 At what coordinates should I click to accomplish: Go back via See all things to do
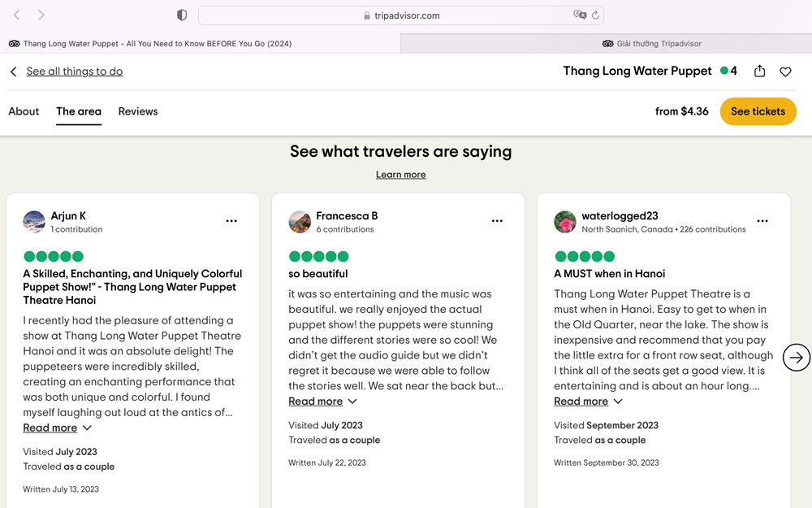pyautogui.click(x=74, y=72)
